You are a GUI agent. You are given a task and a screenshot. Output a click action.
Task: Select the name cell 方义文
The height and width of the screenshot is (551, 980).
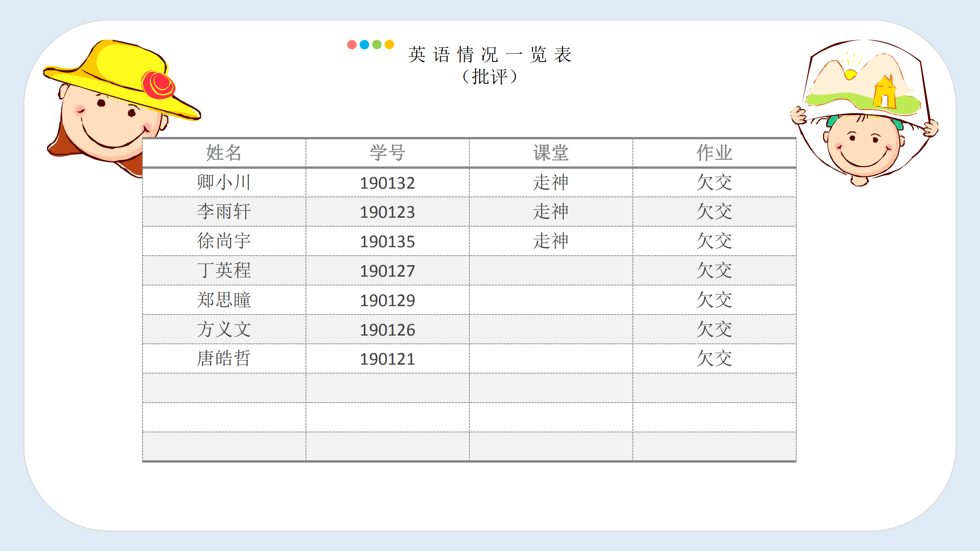pos(224,329)
